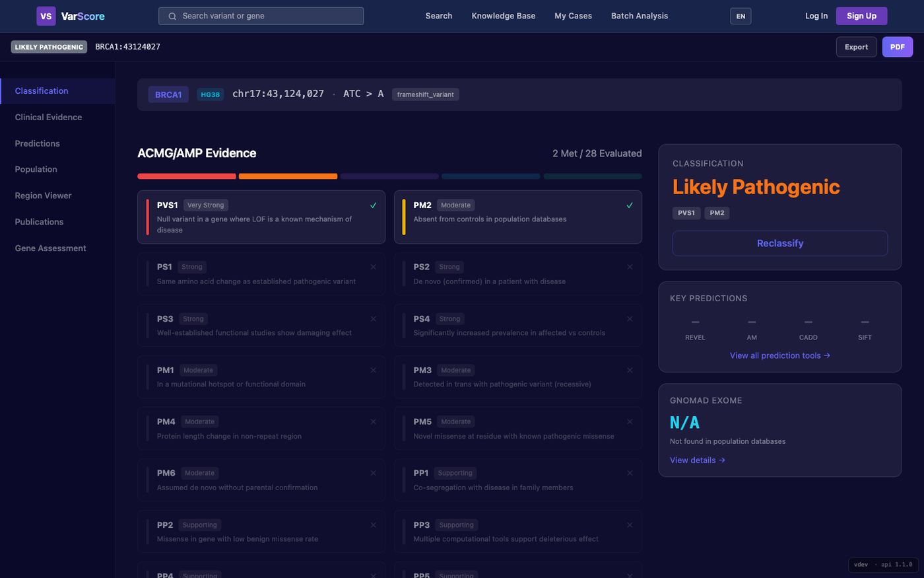Click the Sign Up button

[861, 16]
